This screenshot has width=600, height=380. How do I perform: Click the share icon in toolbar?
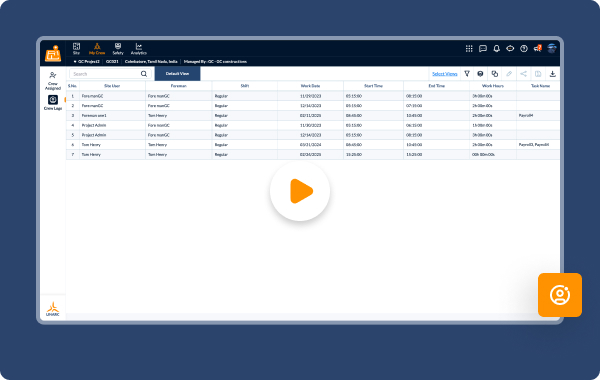pos(523,74)
